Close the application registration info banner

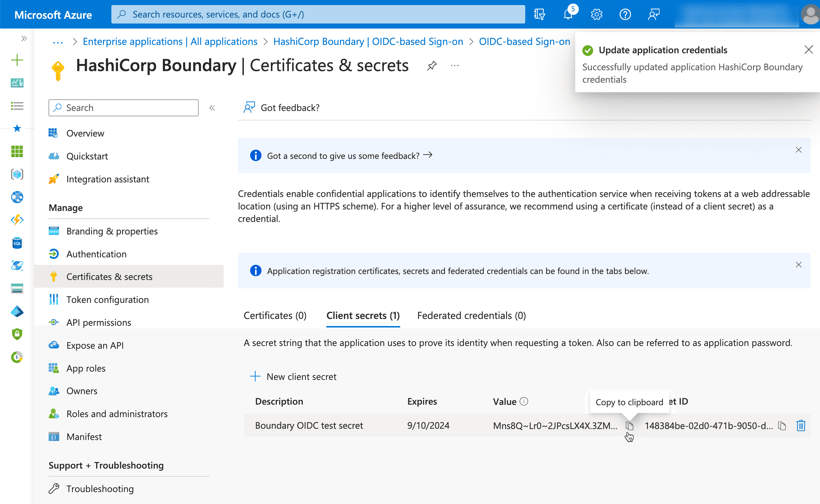798,265
